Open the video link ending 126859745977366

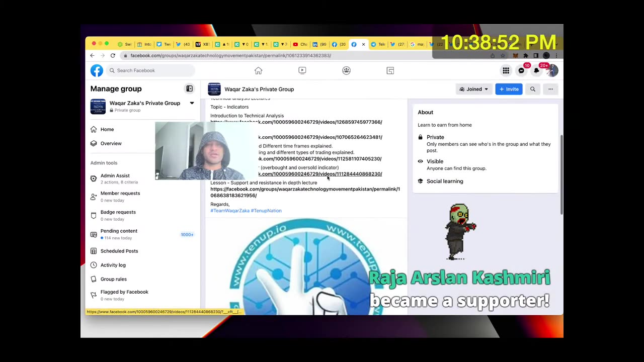tap(296, 122)
